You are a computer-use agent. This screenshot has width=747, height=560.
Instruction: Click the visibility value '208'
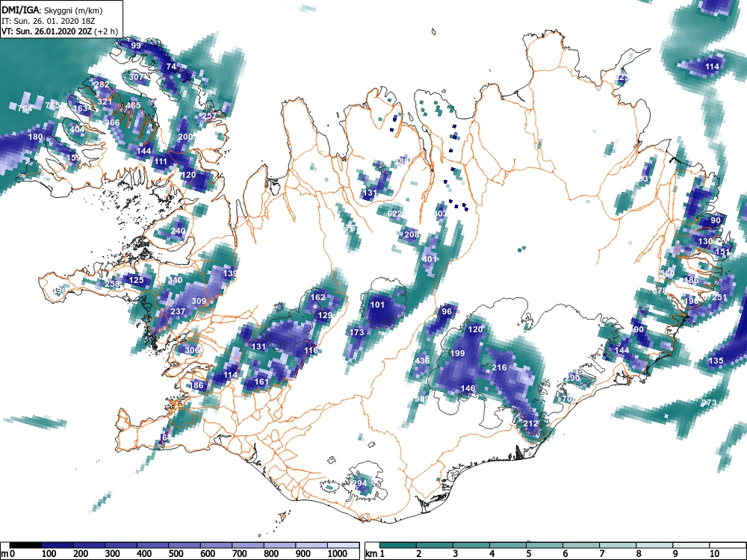tap(411, 234)
